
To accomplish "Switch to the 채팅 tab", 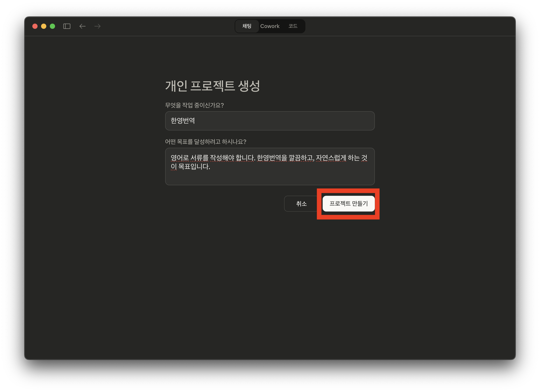I will click(247, 26).
